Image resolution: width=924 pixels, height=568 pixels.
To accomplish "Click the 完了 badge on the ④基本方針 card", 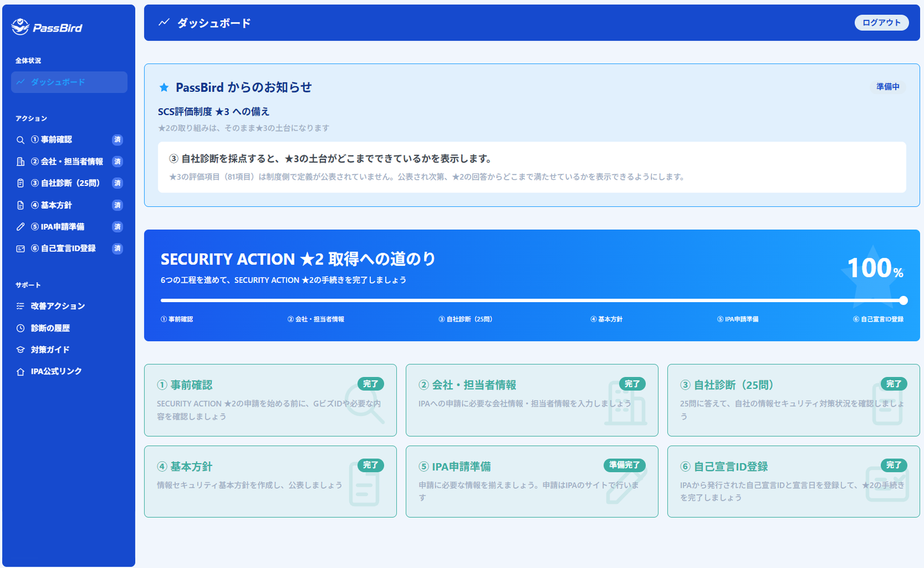I will point(371,465).
